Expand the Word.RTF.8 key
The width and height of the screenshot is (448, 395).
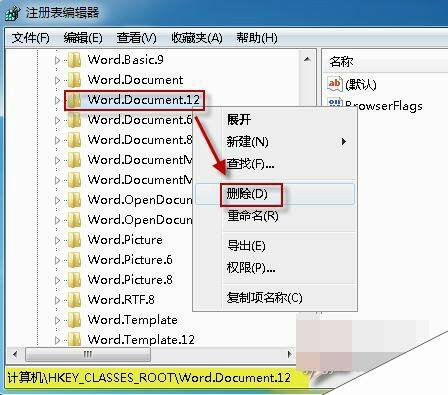click(x=57, y=300)
